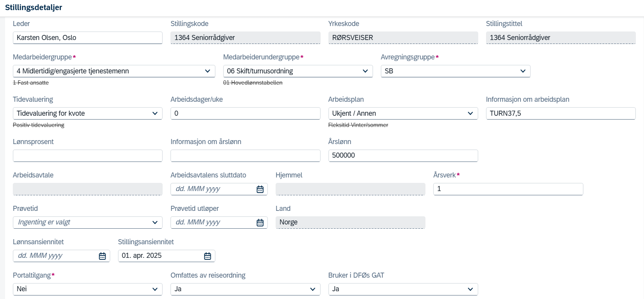Select the Informasjon om arbeidsplan field

coord(561,113)
